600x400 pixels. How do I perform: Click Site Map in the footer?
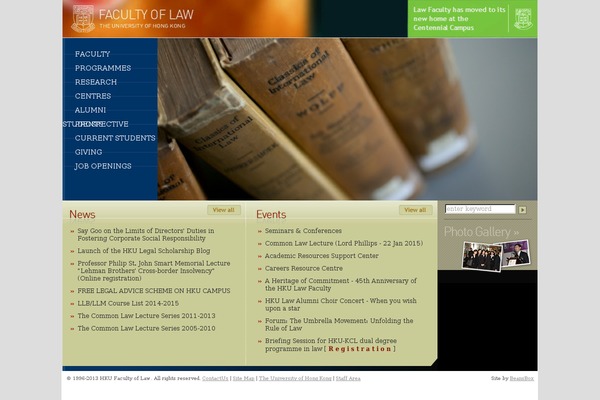(243, 378)
